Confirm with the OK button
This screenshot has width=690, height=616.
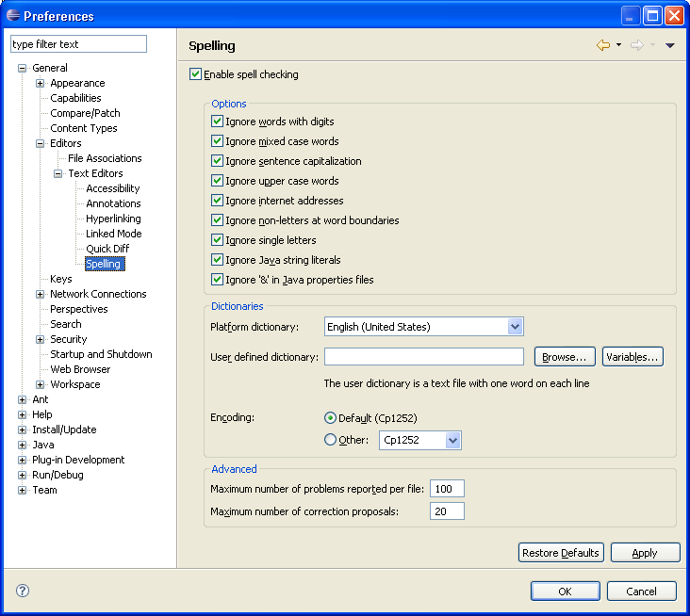[565, 591]
